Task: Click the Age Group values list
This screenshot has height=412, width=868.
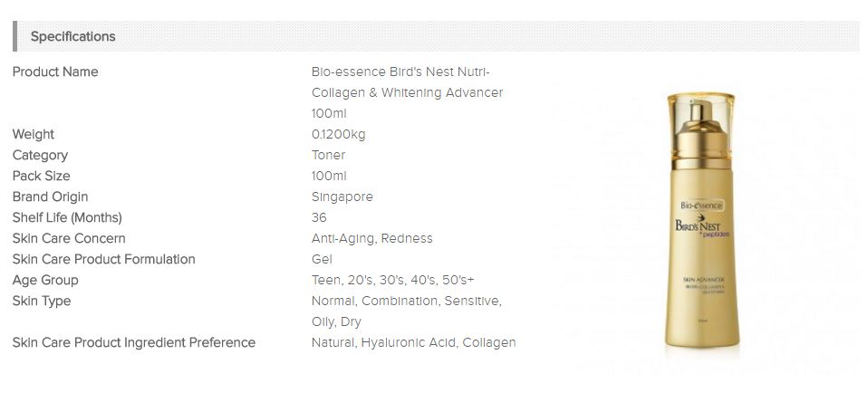Action: point(392,280)
